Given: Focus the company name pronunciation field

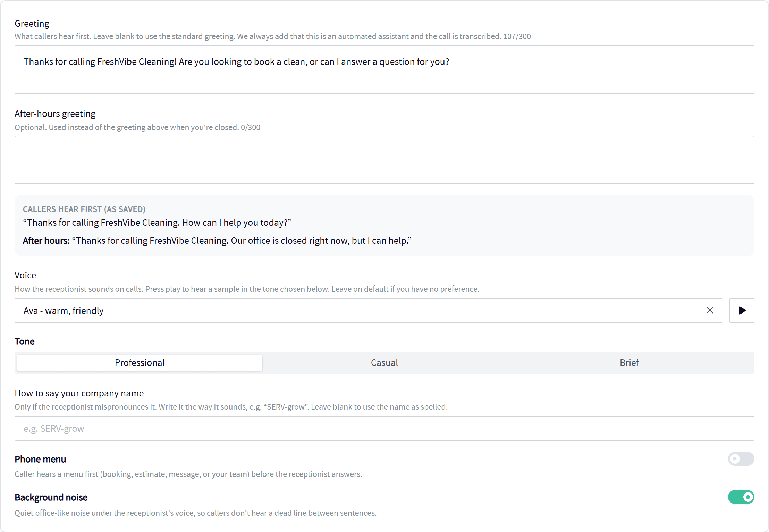Looking at the screenshot, I should [x=384, y=428].
